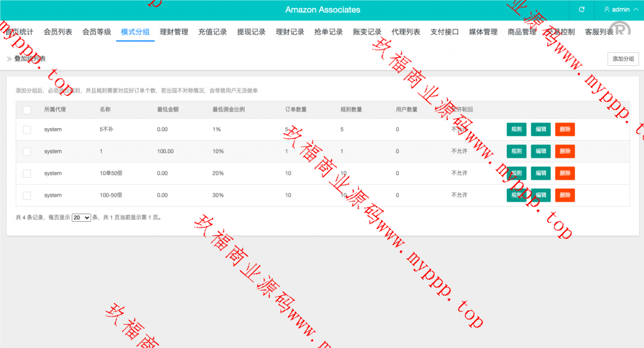This screenshot has width=644, height=348.
Task: Navigate to the 媒体管理 tab
Action: tap(483, 32)
